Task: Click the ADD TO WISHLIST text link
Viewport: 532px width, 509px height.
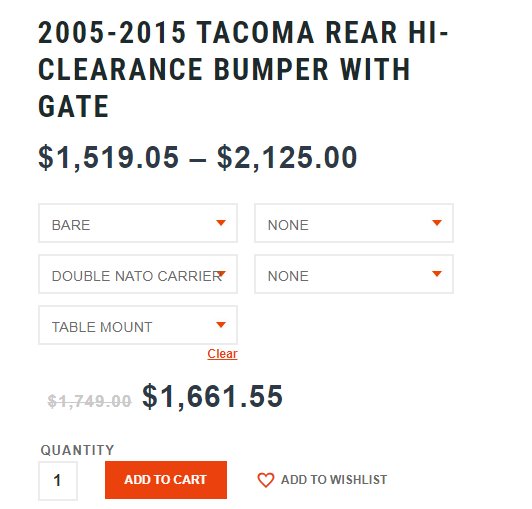Action: point(334,480)
